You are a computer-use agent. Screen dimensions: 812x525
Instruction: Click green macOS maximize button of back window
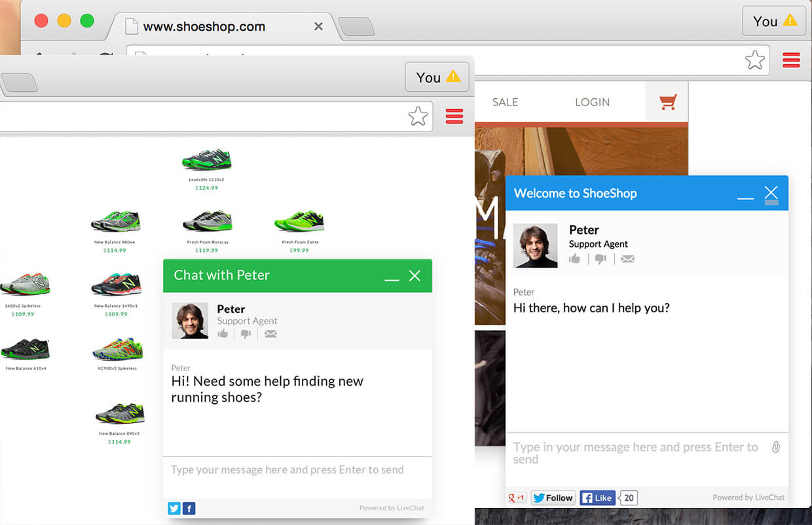tap(87, 21)
